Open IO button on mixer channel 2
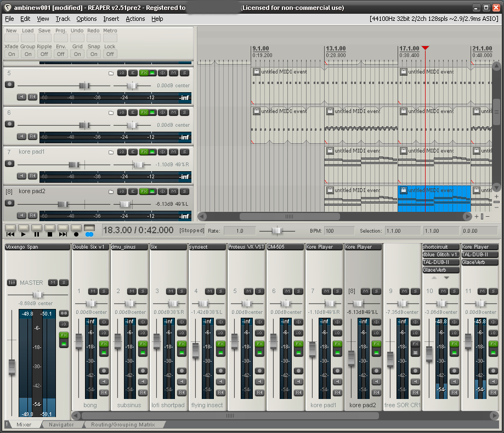Viewport: 504px width, 433px height. (x=143, y=333)
